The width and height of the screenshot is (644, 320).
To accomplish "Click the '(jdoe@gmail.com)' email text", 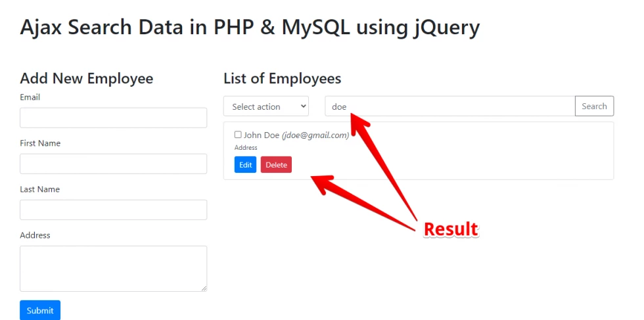I will (315, 135).
